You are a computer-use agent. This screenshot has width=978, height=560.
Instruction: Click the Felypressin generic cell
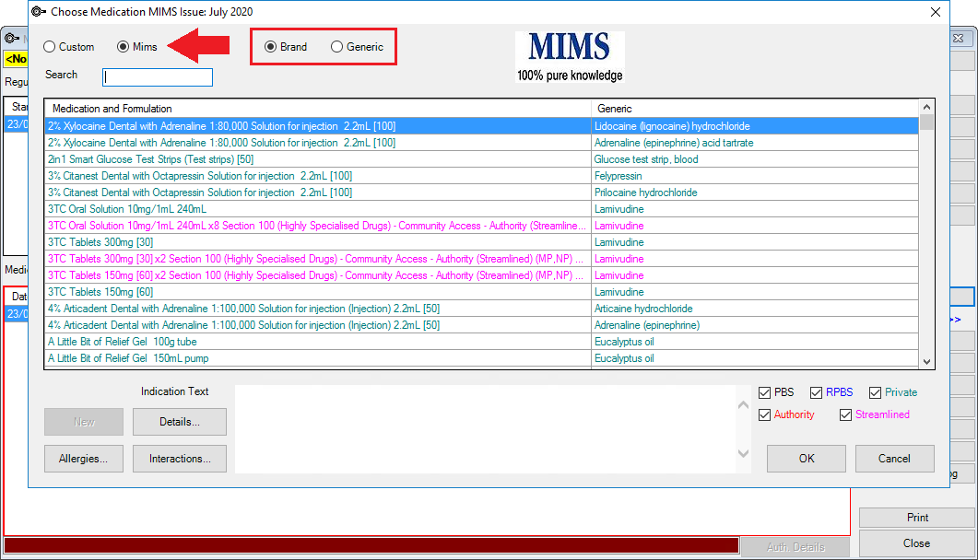[x=755, y=176]
